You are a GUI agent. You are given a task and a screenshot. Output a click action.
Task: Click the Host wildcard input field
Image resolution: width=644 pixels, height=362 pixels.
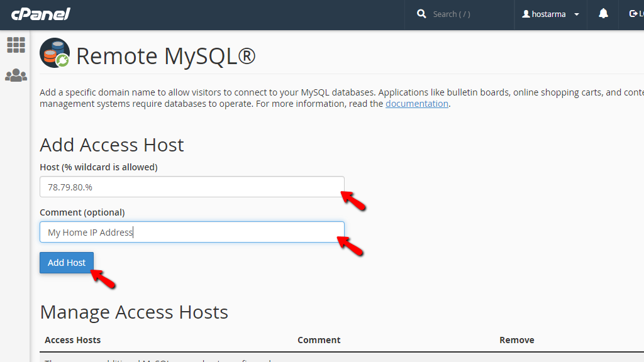tap(192, 187)
